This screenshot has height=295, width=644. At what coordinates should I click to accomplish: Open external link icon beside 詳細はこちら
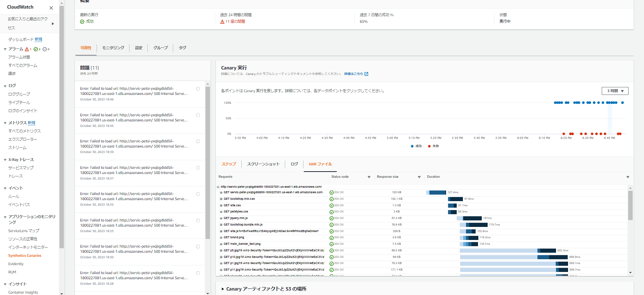[366, 74]
